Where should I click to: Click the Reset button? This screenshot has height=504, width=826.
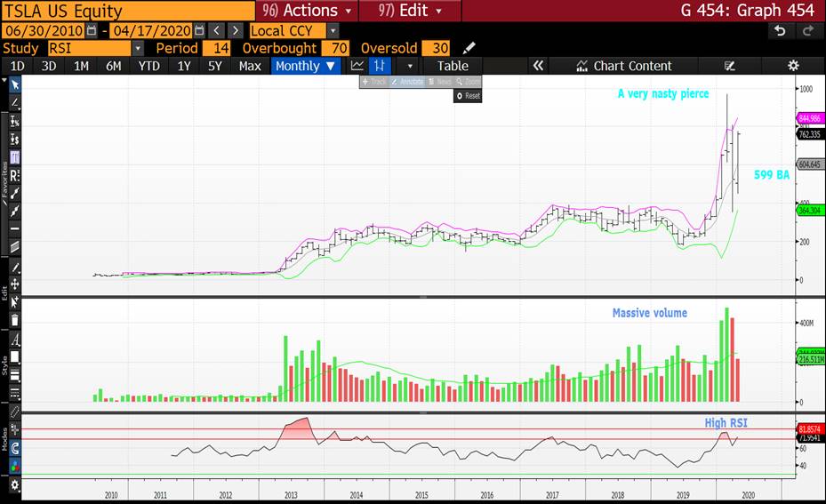(468, 96)
